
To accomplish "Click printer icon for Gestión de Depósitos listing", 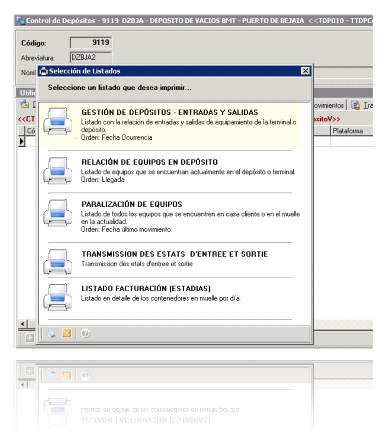I will click(57, 121).
